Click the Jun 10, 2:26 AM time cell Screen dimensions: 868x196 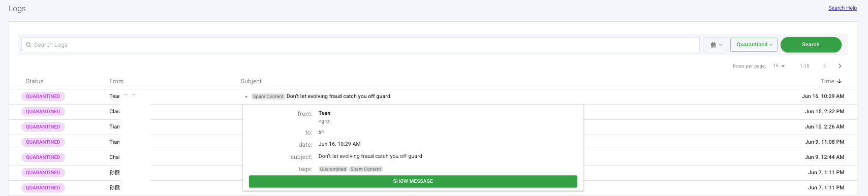tap(824, 127)
